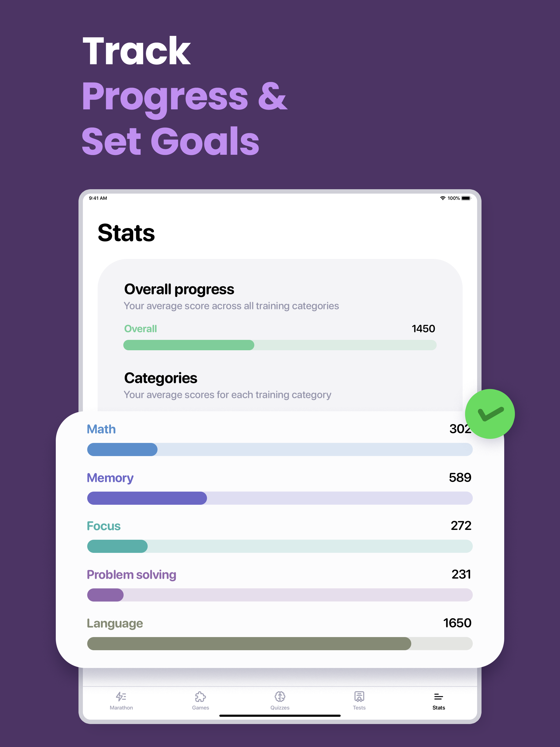Screen dimensions: 560x747
Task: Select the Marathon lightning icon
Action: tap(121, 697)
